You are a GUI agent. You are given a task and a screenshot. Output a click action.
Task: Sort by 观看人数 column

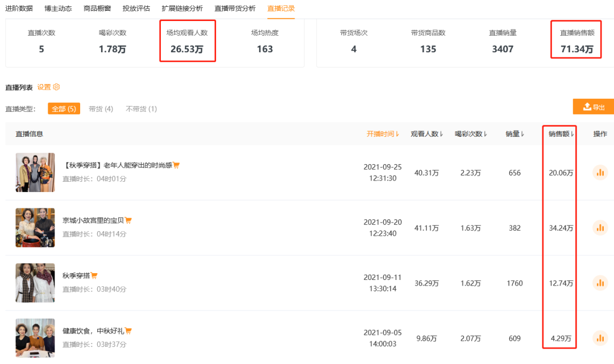pyautogui.click(x=427, y=134)
